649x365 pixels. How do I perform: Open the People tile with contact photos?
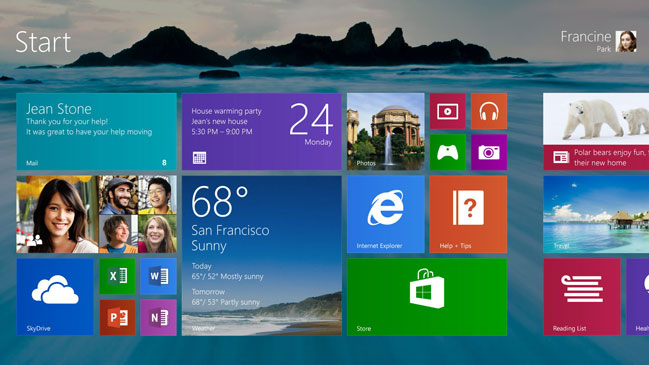[x=96, y=214]
